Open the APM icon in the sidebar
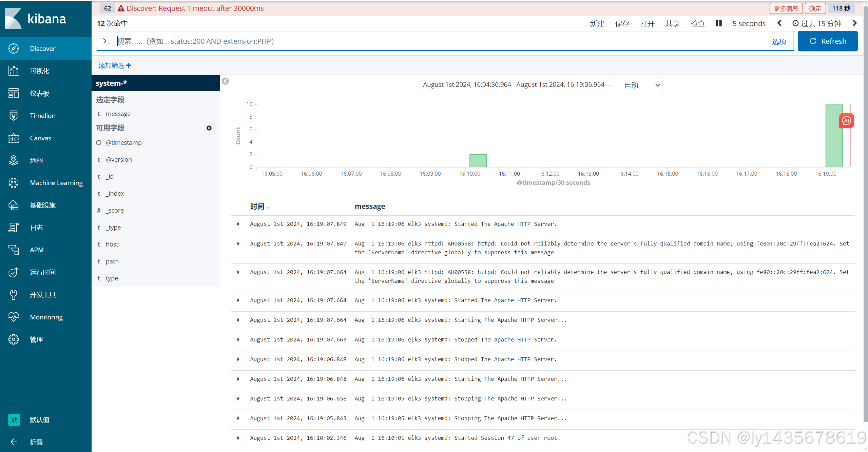This screenshot has height=452, width=868. 14,250
